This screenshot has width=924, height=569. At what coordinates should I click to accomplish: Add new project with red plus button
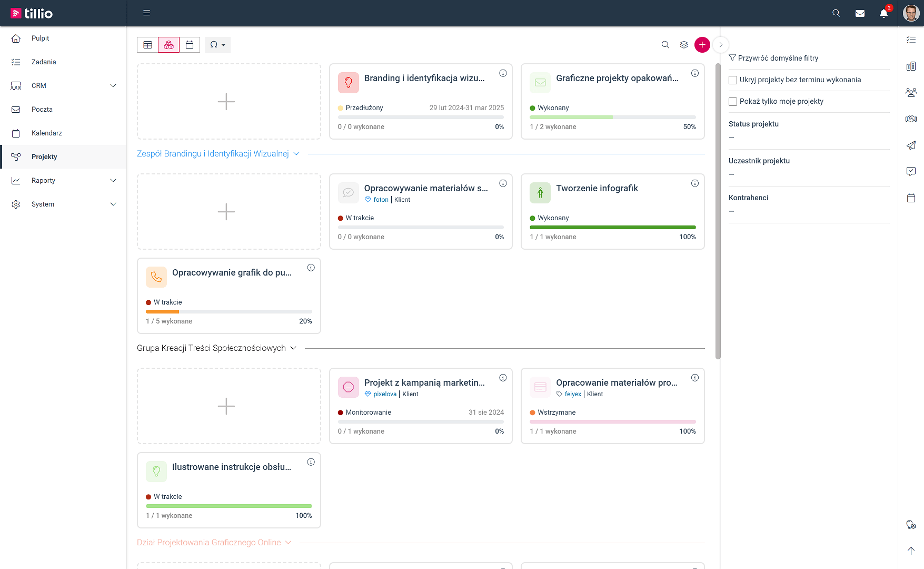[702, 45]
